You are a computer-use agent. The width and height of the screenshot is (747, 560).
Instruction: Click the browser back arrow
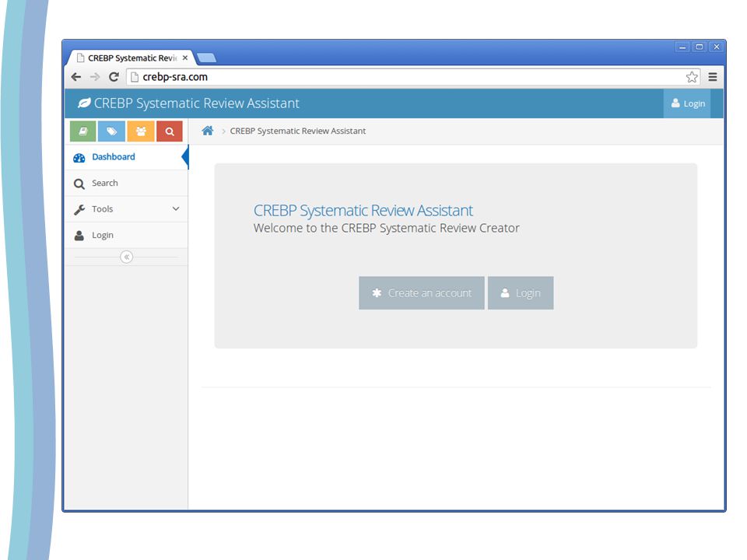75,77
